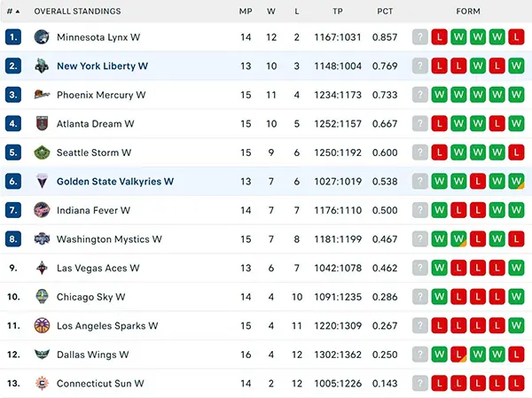Click Las Vegas Aces upcoming match question-mark icon

[x=420, y=268]
